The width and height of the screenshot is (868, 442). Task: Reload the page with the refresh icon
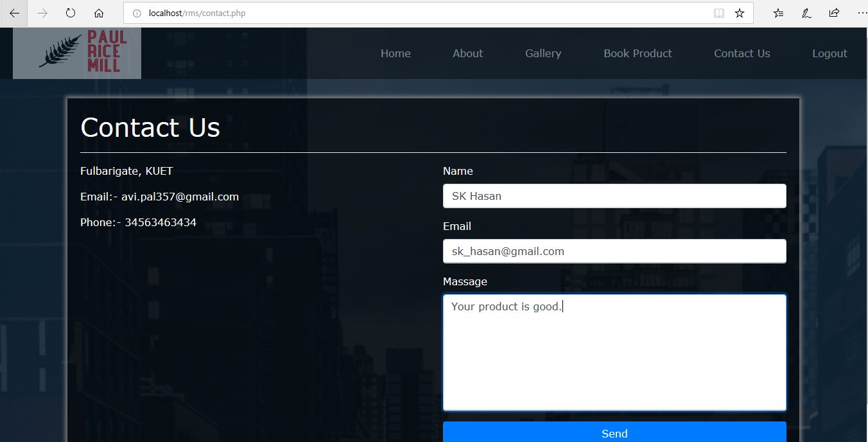click(71, 13)
